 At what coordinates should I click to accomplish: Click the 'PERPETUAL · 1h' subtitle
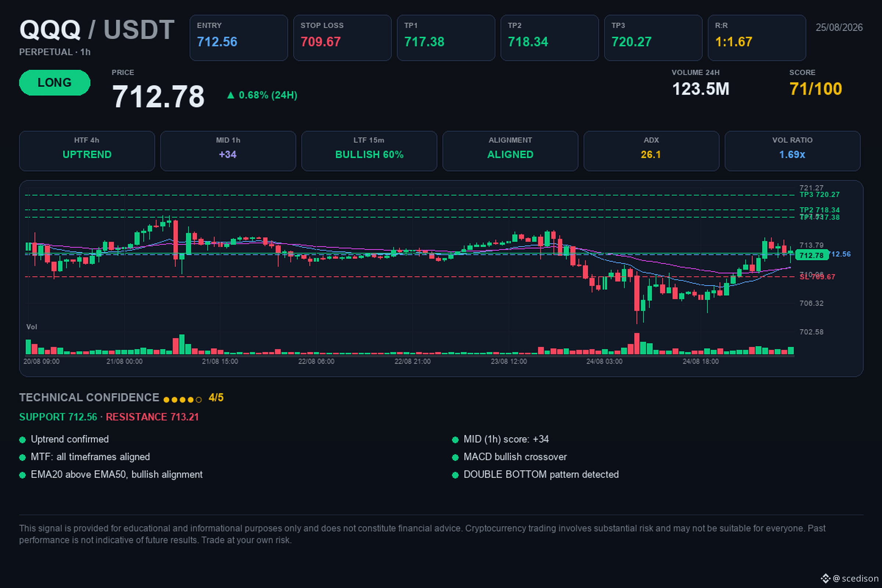pyautogui.click(x=55, y=52)
